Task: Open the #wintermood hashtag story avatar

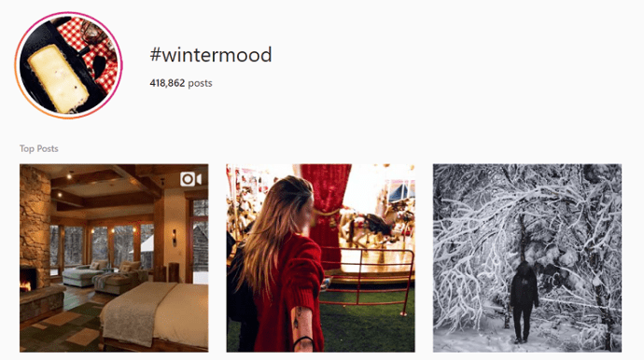Action: pos(68,65)
